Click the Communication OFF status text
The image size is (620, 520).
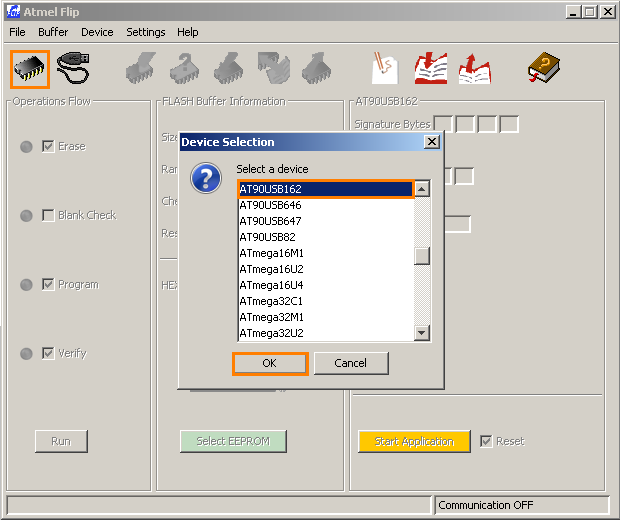click(x=486, y=505)
